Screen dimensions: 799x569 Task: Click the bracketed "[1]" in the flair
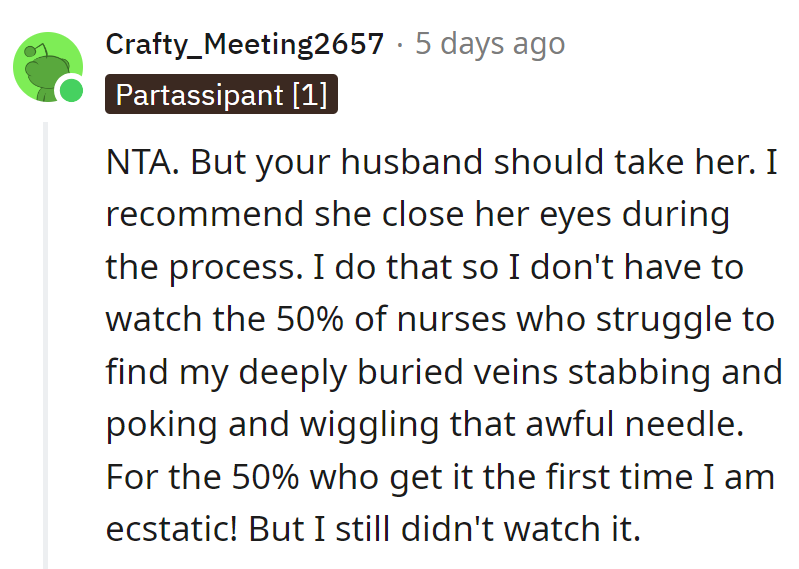(x=309, y=95)
